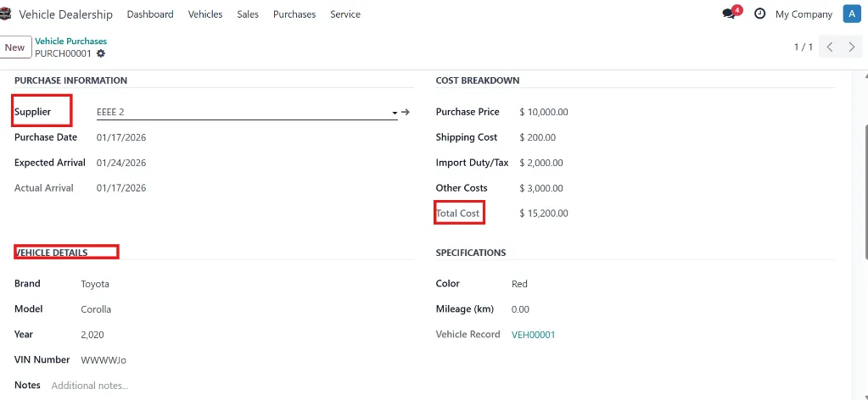Expand the Supplier dropdown arrow
The image size is (868, 400).
(395, 113)
